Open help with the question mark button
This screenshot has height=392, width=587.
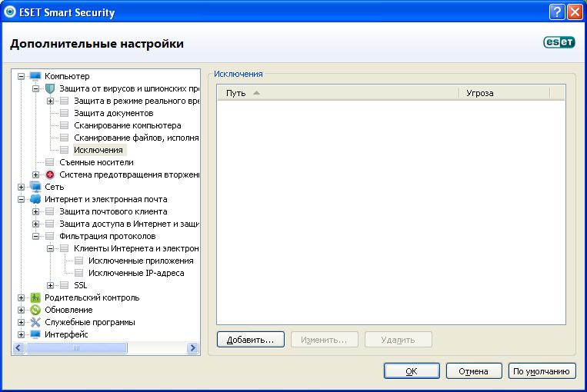[x=558, y=12]
